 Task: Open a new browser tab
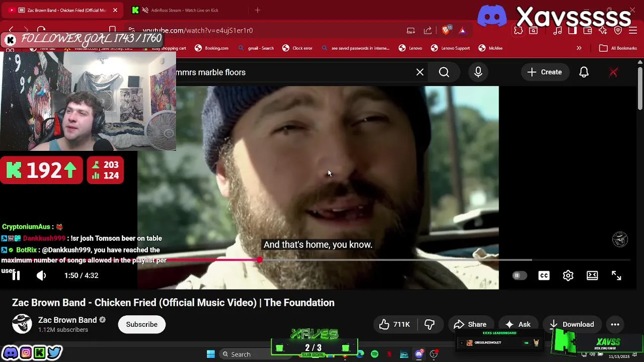point(258,10)
